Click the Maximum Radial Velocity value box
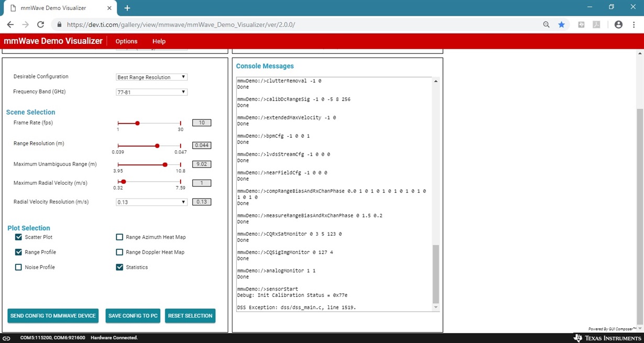This screenshot has height=343, width=644. click(202, 183)
